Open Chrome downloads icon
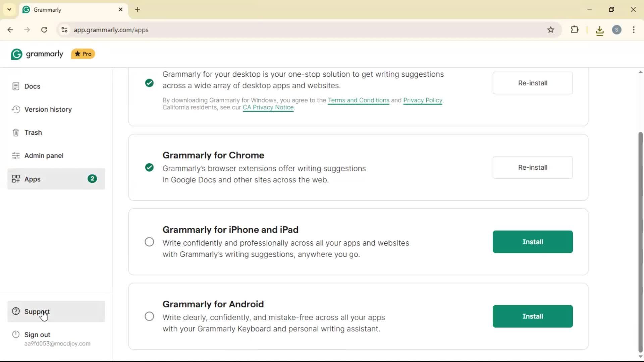Screen dimensions: 644x362 click(600, 31)
